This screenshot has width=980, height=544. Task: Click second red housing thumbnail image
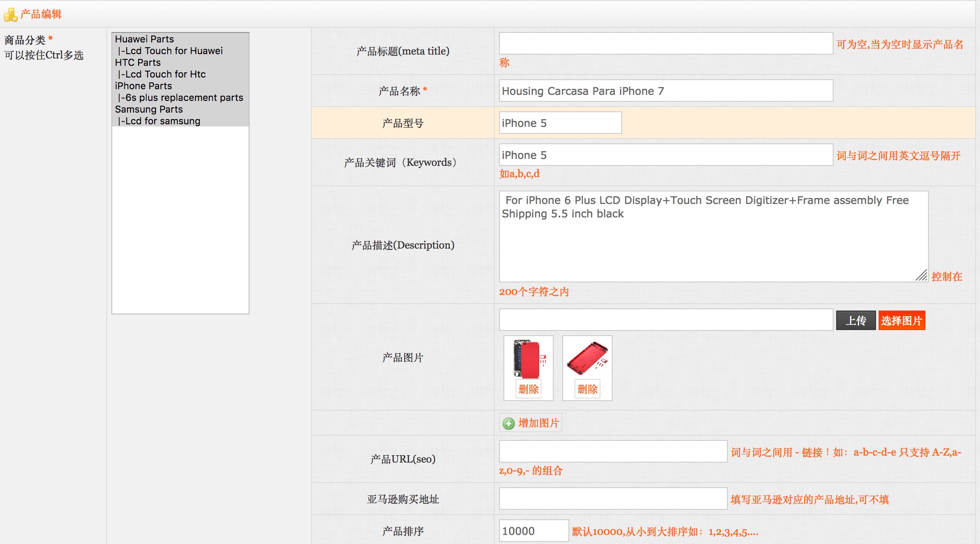coord(587,358)
